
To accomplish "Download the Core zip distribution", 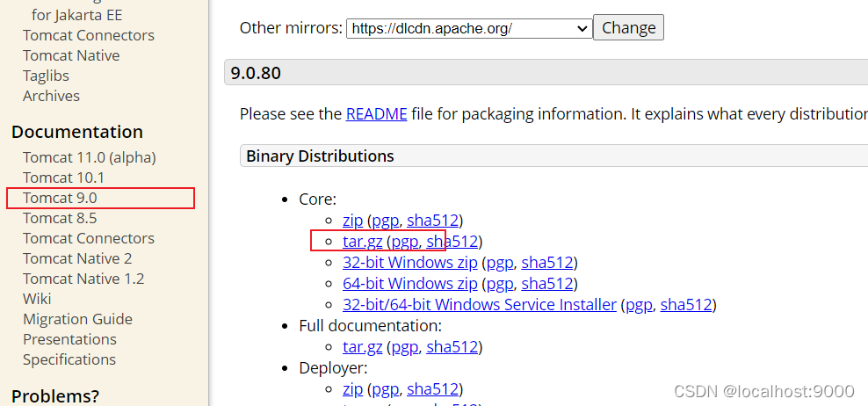I will click(352, 221).
